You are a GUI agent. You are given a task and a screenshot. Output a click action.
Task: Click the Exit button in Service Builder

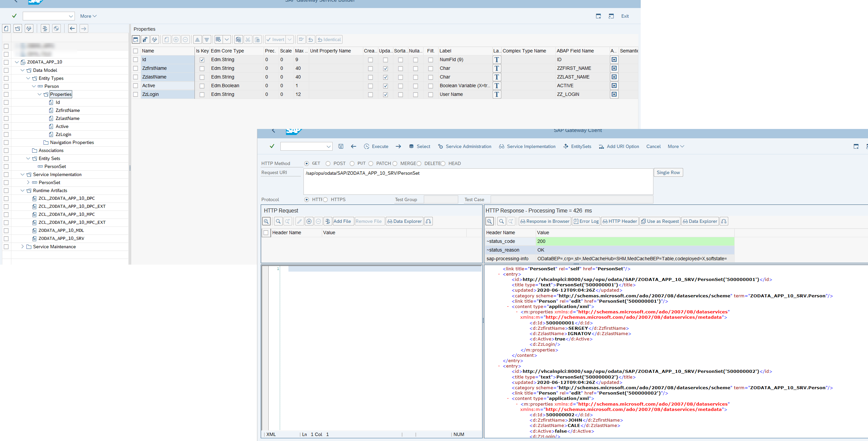(625, 16)
